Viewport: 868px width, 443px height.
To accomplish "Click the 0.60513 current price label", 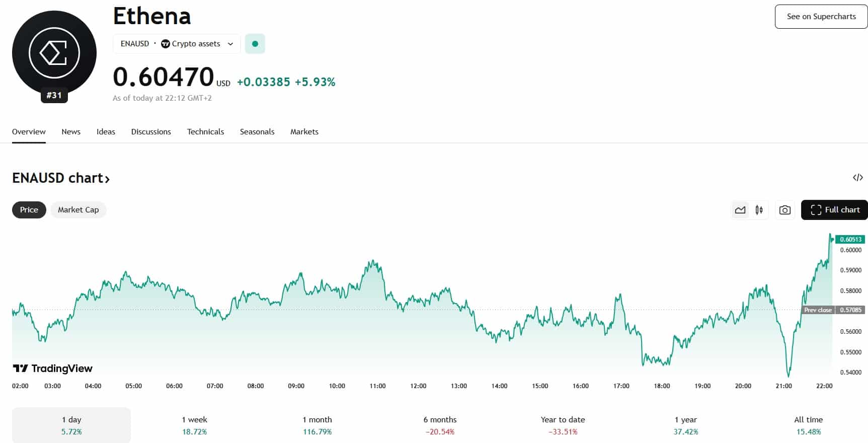I will pos(850,240).
